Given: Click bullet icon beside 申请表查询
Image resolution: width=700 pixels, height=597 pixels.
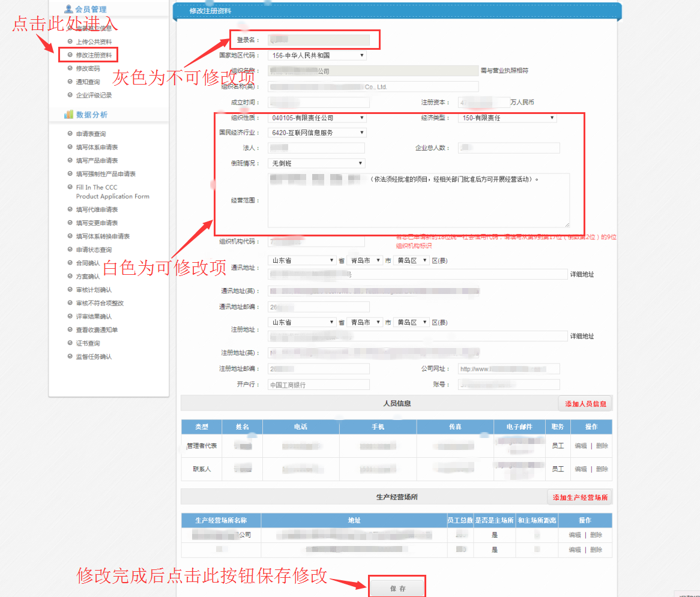Looking at the screenshot, I should (70, 134).
